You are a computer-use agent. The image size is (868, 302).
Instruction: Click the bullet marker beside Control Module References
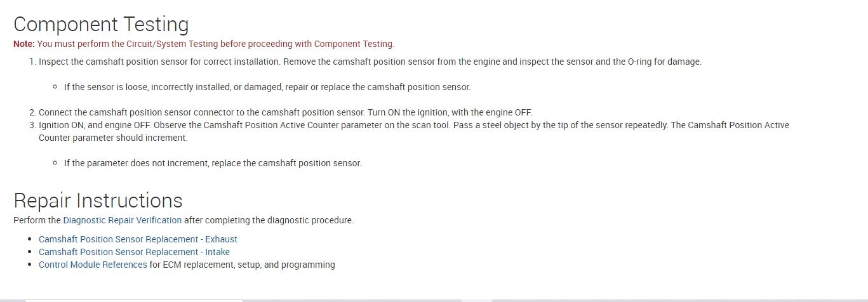(x=30, y=265)
